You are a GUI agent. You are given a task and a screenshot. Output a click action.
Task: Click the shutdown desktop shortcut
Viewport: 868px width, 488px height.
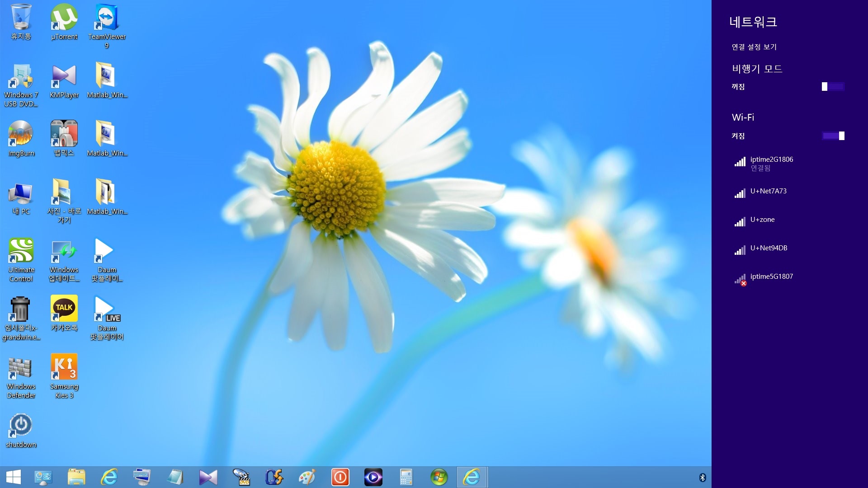21,430
